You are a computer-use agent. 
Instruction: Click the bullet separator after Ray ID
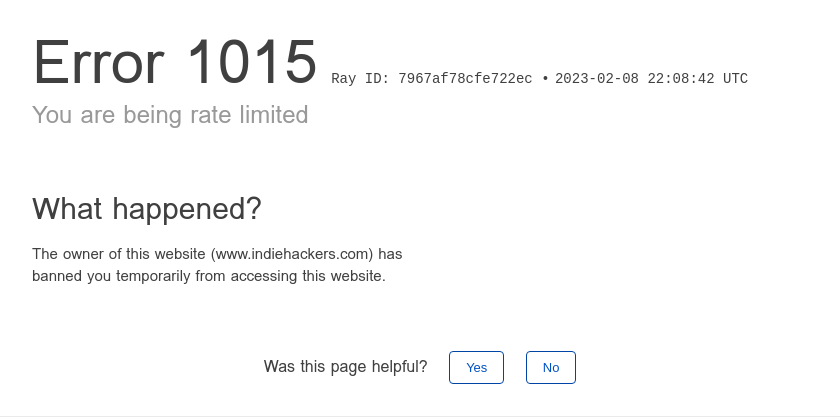(545, 79)
